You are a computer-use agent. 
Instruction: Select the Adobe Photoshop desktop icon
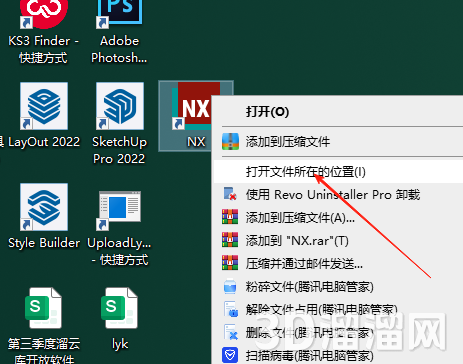pyautogui.click(x=120, y=14)
